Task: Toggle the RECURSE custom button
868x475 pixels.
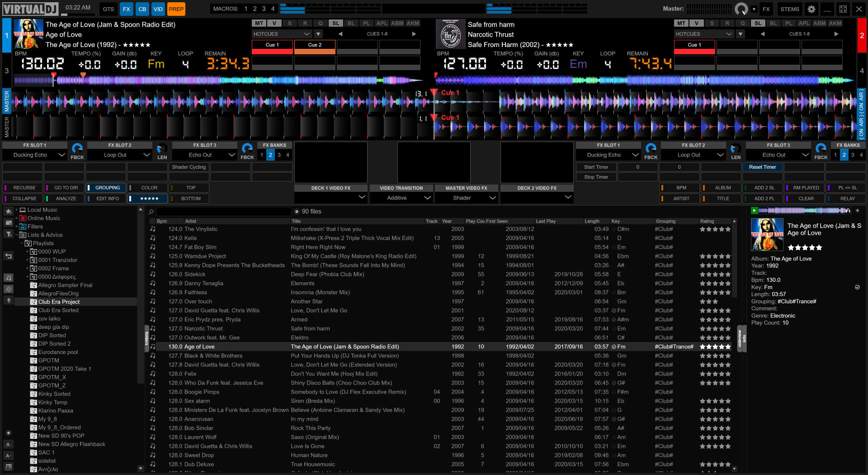Action: [23, 188]
